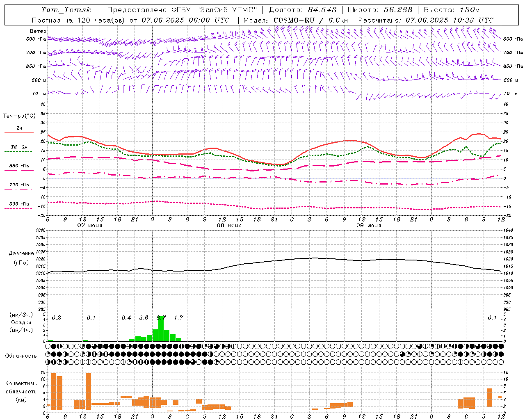Click the "Конвективн." convective cloud label
525x420 pixels.
[x=21, y=383]
